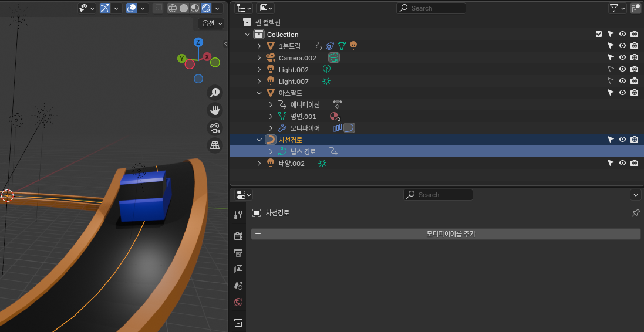The image size is (644, 332).
Task: Hide 아스팔트 in viewport via eye
Action: pos(623,93)
